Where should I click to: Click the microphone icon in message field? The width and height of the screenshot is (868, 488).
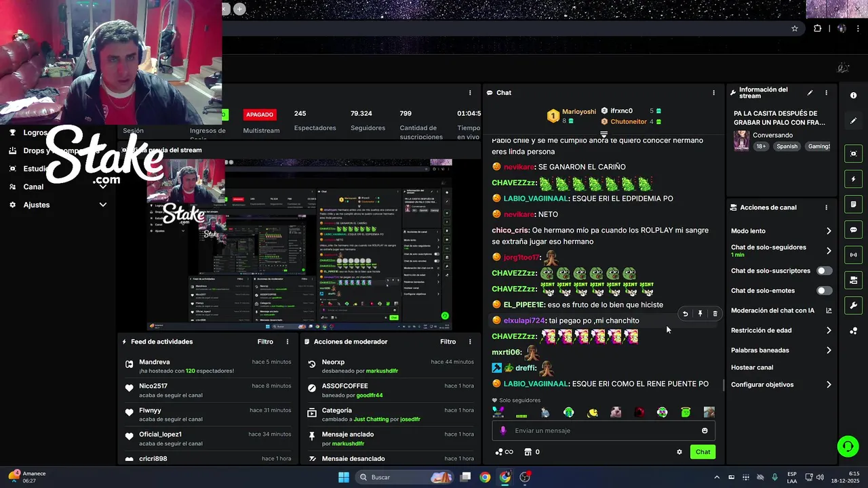coord(502,430)
